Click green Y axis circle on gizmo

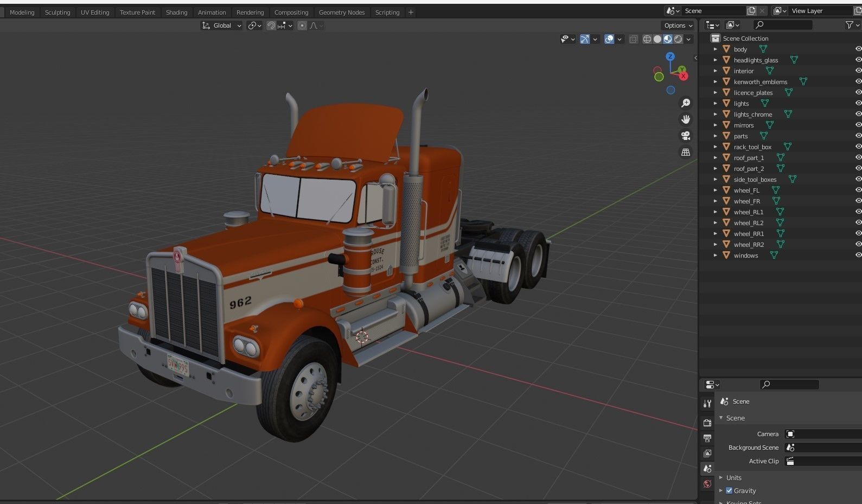pos(659,77)
